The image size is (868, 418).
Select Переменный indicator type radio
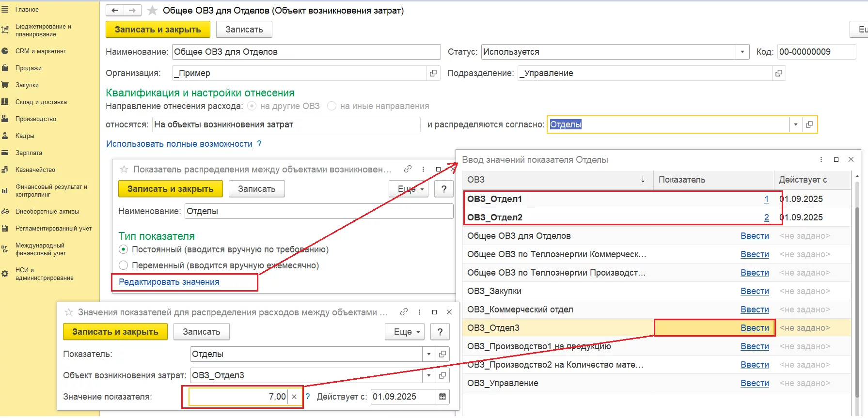124,265
